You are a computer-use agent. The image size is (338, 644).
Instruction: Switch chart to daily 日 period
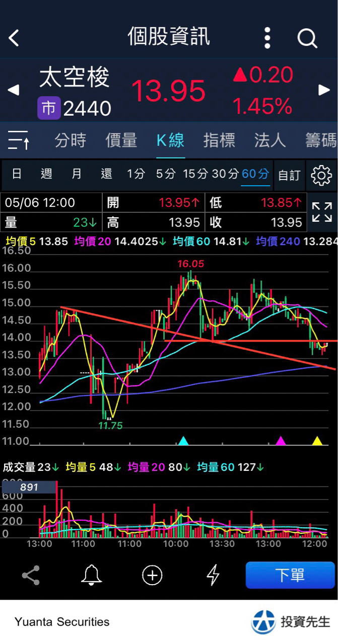pyautogui.click(x=17, y=175)
